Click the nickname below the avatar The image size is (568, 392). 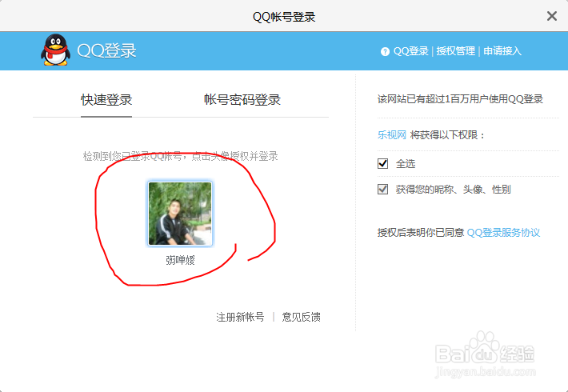tap(180, 260)
